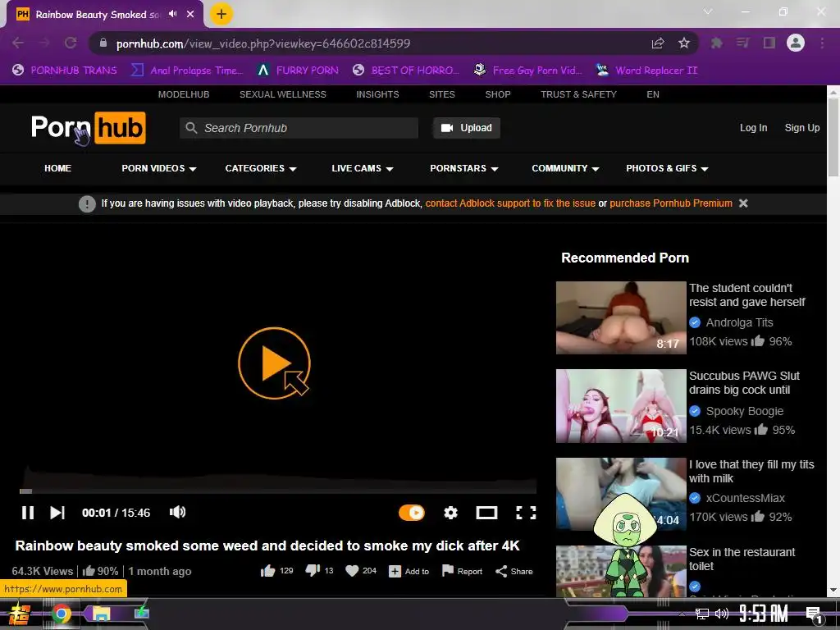Mute the tab via its speaker icon
The width and height of the screenshot is (840, 630).
(172, 14)
